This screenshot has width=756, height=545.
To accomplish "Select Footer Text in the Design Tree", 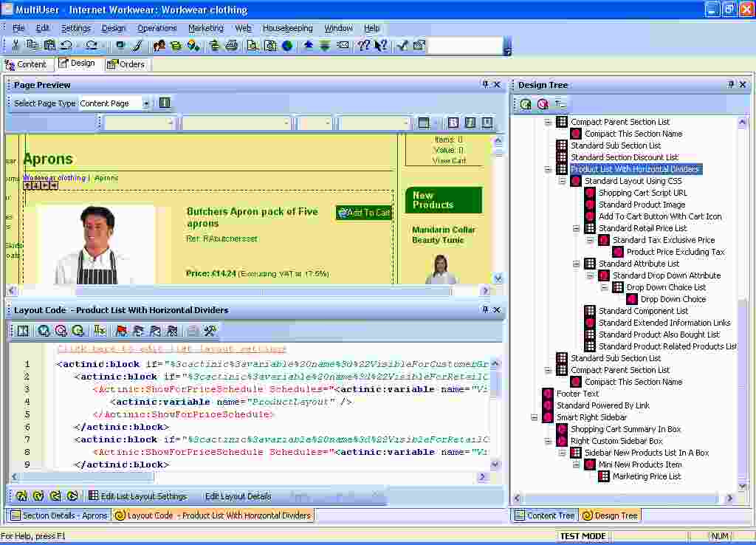I will [577, 394].
